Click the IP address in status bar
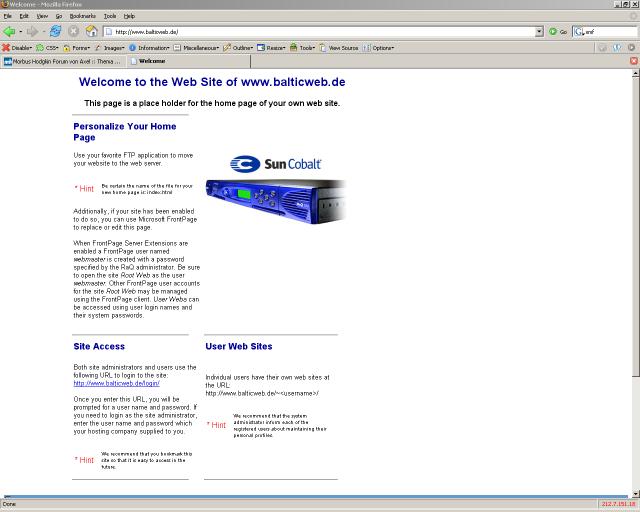Viewport: 640px width, 512px height. pos(618,504)
